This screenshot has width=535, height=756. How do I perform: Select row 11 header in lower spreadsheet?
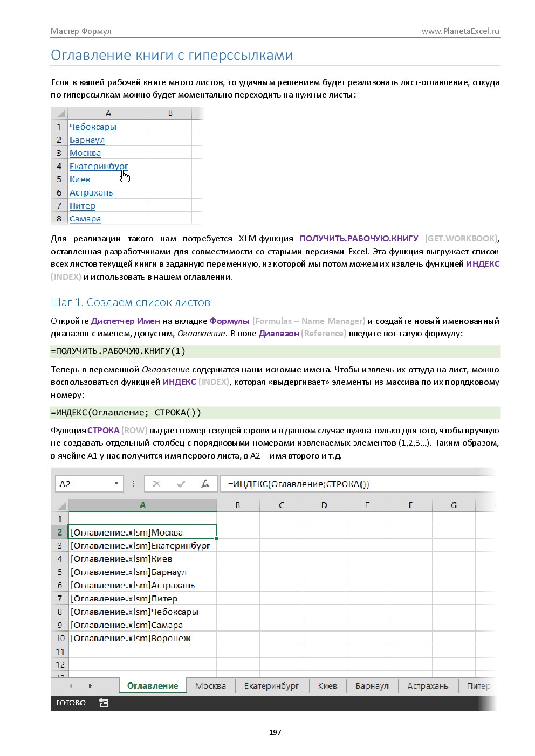point(60,651)
